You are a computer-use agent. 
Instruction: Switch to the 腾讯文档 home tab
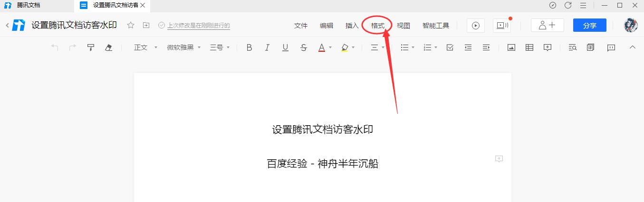coord(29,5)
